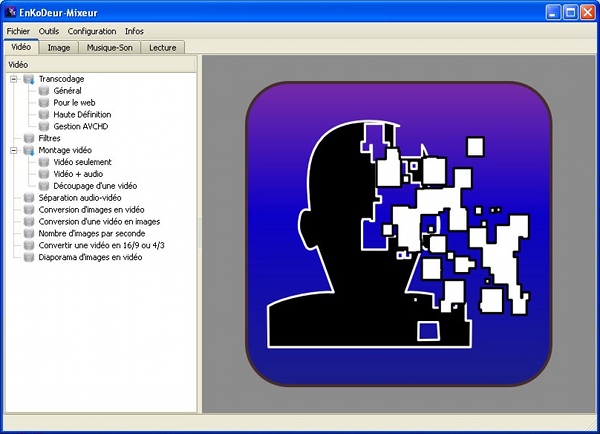The width and height of the screenshot is (600, 434).
Task: Click the Conversion d'images en vidéo icon
Action: [29, 210]
